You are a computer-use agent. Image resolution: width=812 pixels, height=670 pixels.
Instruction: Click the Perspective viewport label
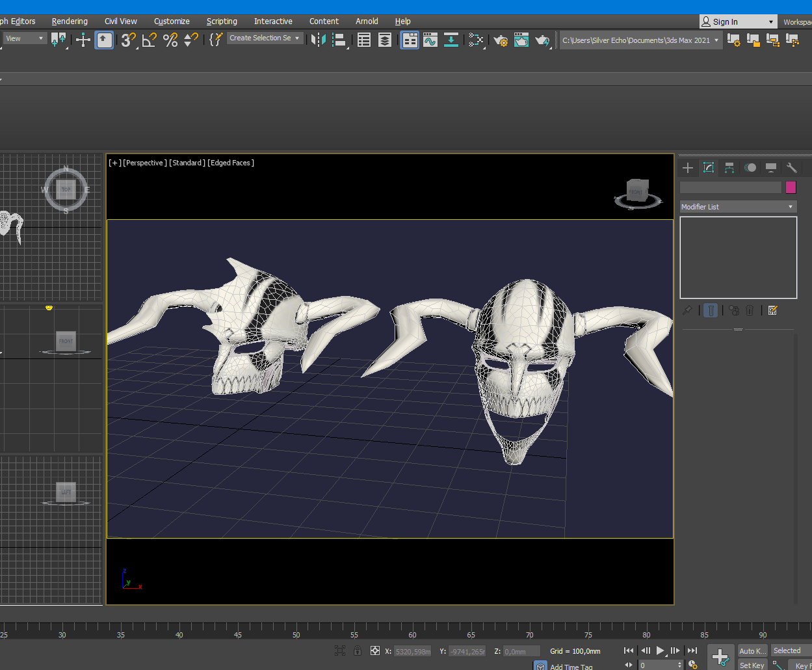point(145,163)
